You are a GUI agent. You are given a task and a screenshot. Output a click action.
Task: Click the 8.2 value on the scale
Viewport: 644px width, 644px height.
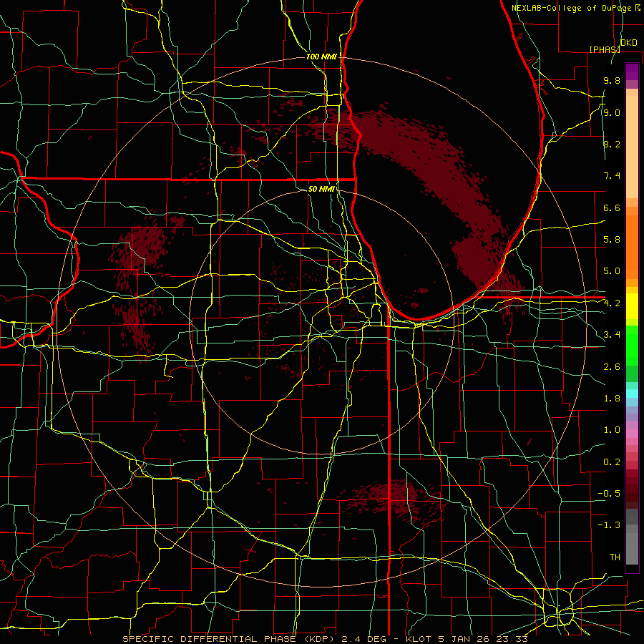click(x=612, y=144)
